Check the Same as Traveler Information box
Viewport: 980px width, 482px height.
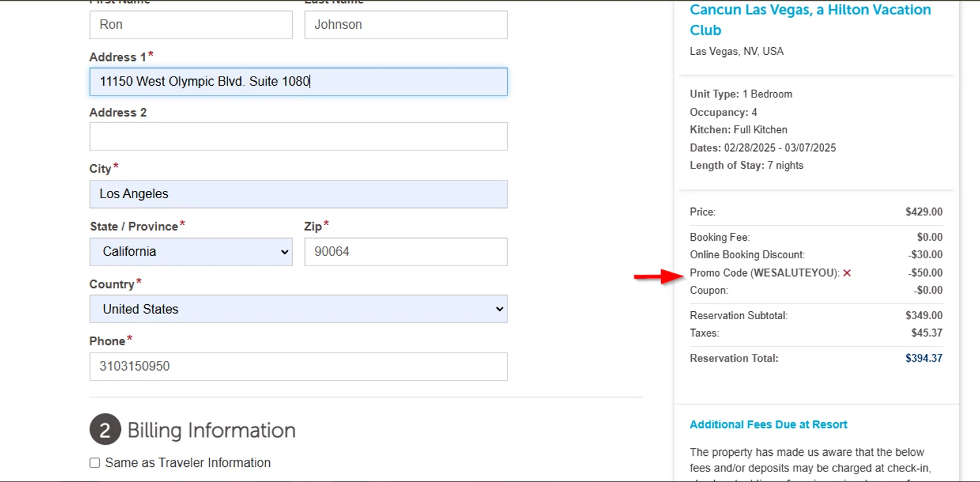point(95,463)
